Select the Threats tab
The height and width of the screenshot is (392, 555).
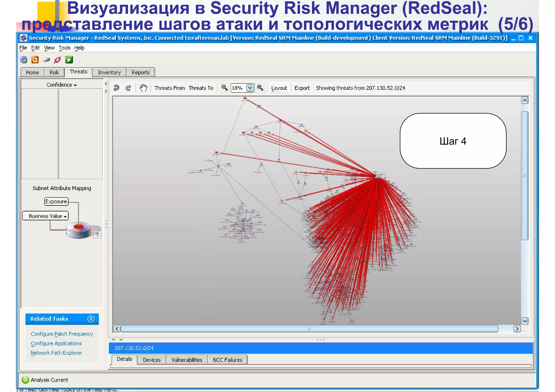coord(79,72)
